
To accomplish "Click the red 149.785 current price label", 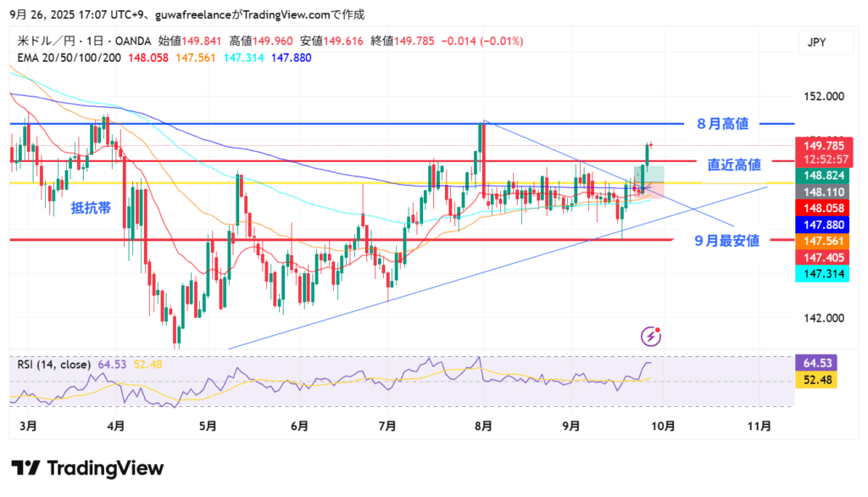I will tap(822, 146).
